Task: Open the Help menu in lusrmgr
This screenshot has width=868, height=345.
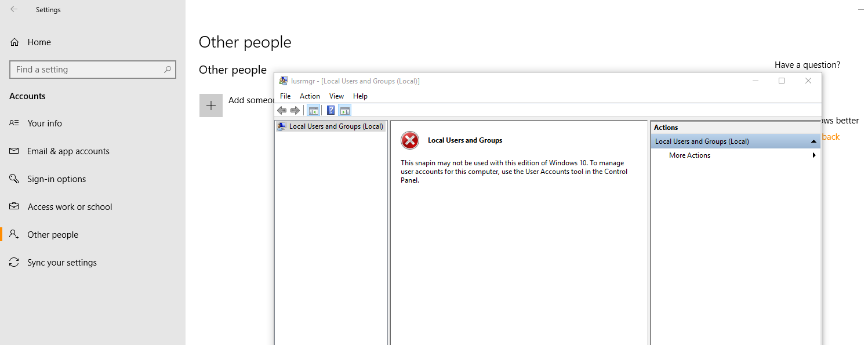Action: [x=360, y=96]
